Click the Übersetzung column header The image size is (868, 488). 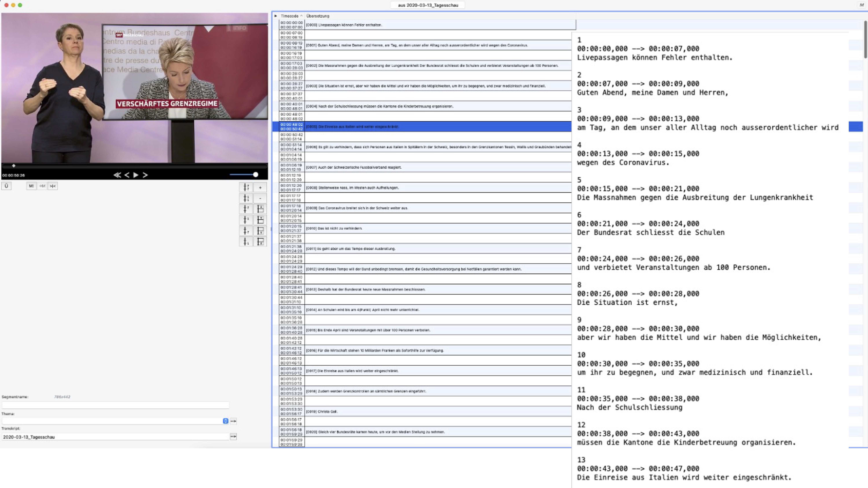318,16
